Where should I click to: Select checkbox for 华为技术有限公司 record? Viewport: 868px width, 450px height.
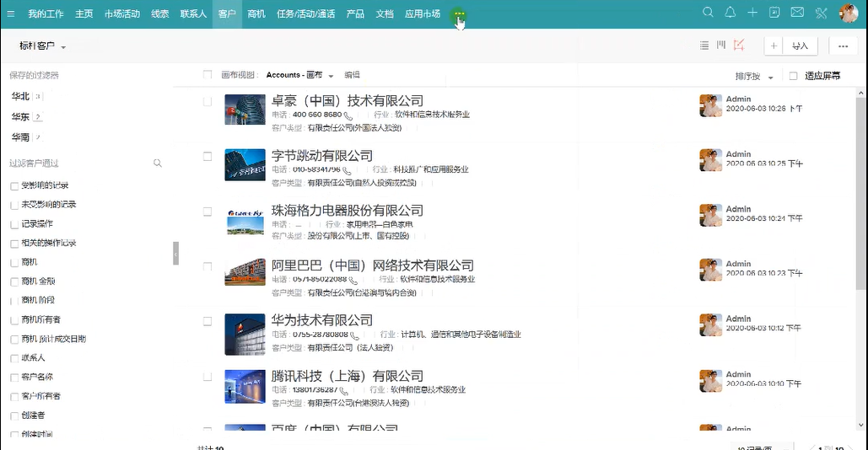(208, 321)
